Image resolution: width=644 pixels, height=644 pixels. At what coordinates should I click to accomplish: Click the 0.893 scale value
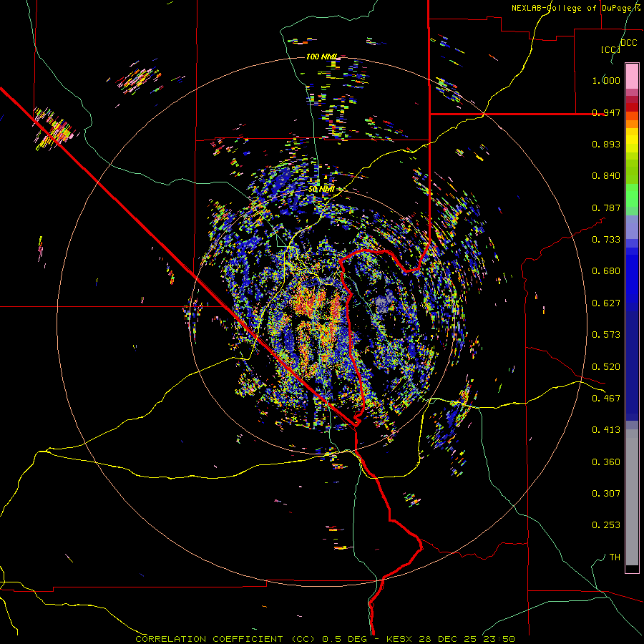pos(606,144)
